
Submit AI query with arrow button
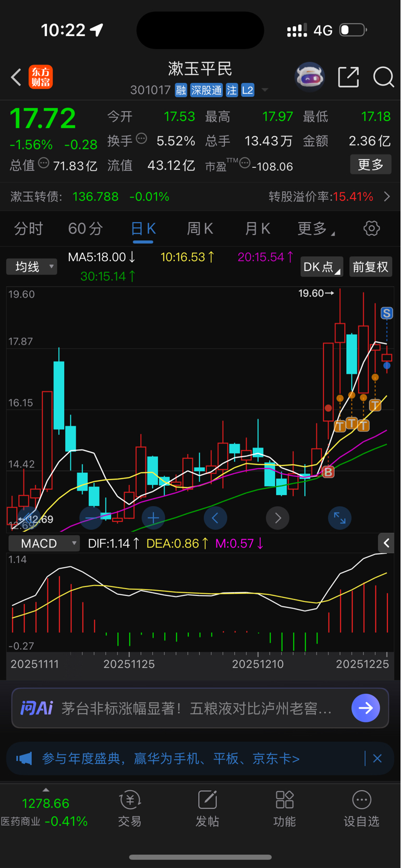point(366,708)
